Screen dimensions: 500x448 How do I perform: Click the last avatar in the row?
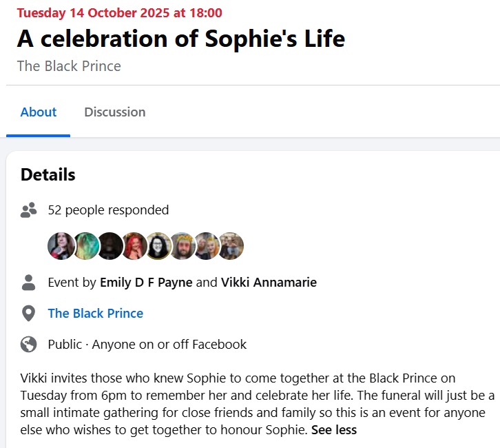pyautogui.click(x=231, y=246)
